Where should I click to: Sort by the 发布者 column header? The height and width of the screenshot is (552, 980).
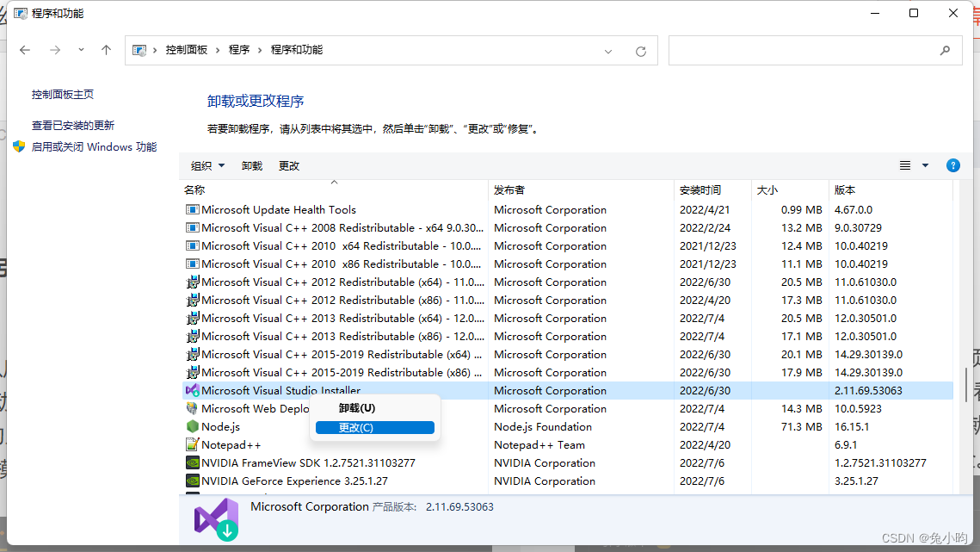pos(582,189)
